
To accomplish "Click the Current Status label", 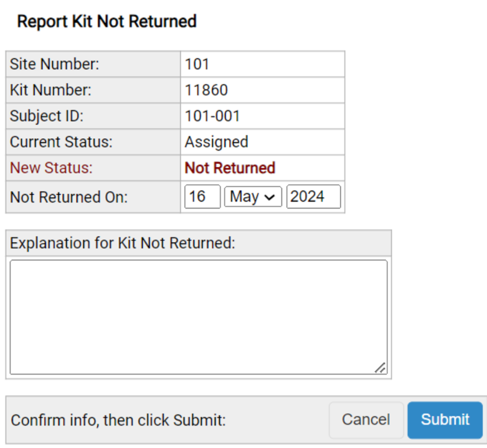I will (61, 142).
